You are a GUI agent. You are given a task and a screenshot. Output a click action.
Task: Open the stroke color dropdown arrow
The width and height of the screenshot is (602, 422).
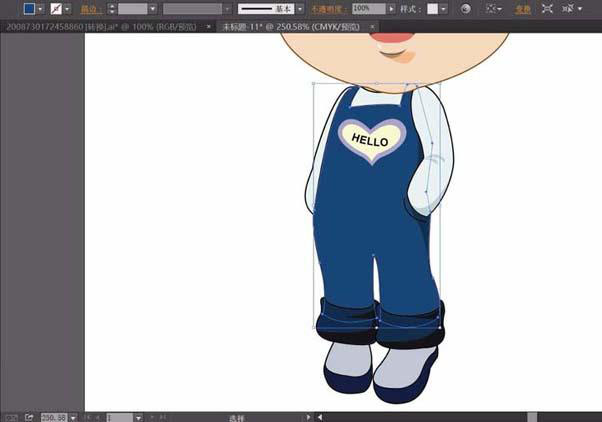[x=68, y=9]
